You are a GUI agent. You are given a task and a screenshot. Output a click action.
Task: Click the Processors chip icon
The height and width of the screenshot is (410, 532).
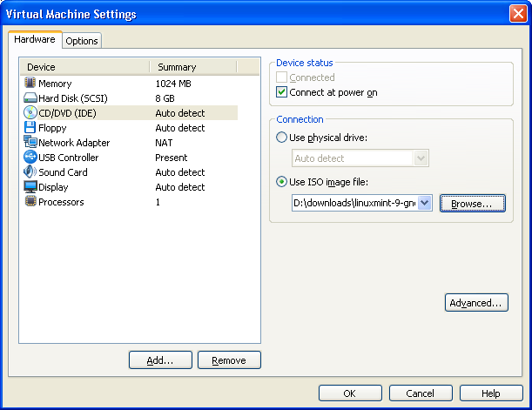[x=30, y=201]
